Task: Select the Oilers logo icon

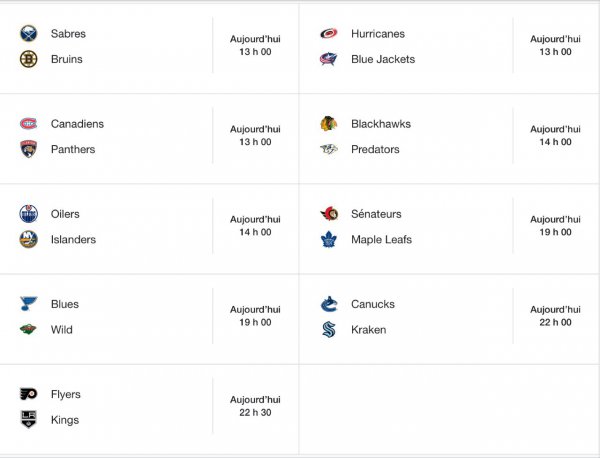Action: pos(28,214)
